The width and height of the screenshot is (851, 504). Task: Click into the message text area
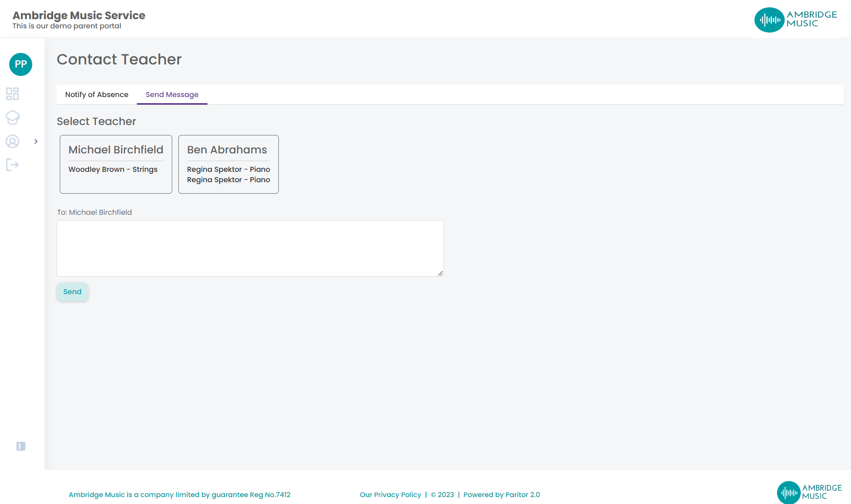click(x=250, y=248)
